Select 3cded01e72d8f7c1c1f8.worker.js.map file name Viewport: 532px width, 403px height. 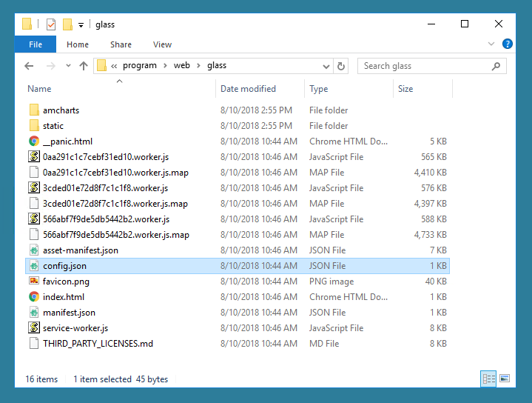115,204
